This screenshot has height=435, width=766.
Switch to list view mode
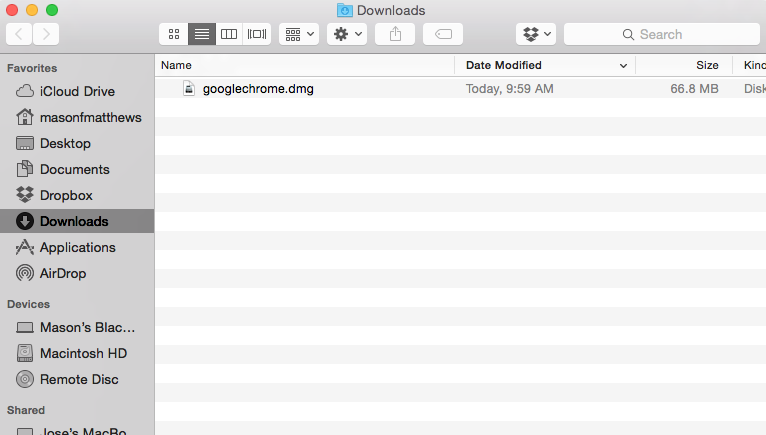202,34
